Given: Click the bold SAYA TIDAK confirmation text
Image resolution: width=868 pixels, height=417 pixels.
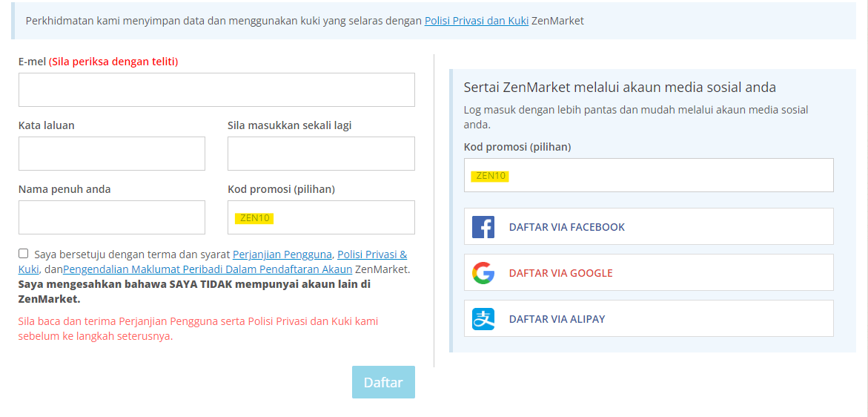Looking at the screenshot, I should click(x=194, y=292).
